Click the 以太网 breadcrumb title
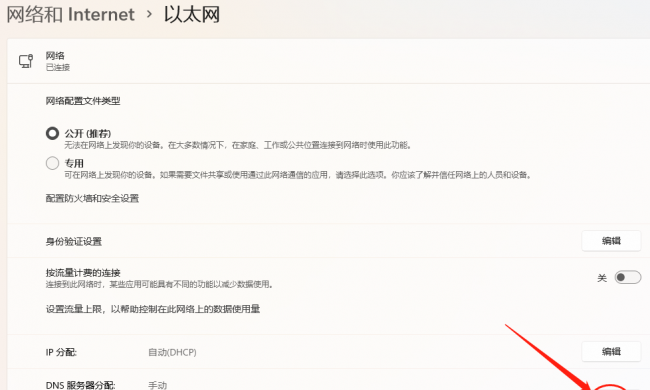Screen dimensions: 650x390 [x=192, y=15]
